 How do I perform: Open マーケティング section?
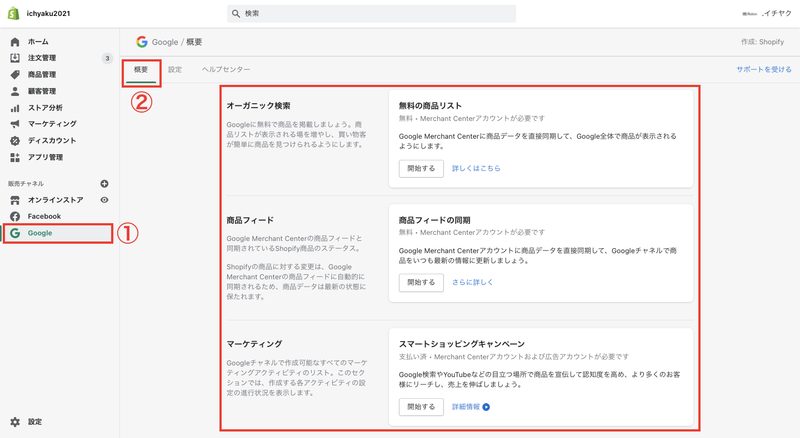pyautogui.click(x=52, y=124)
